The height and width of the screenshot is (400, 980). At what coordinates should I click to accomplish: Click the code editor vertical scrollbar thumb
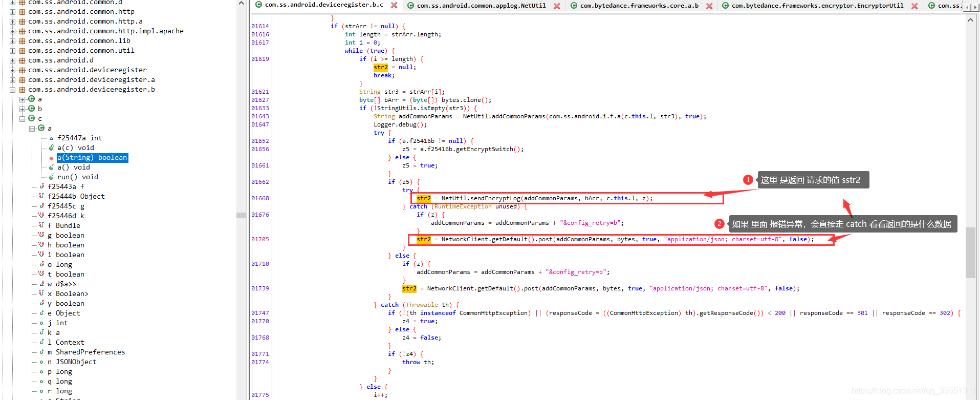970,253
